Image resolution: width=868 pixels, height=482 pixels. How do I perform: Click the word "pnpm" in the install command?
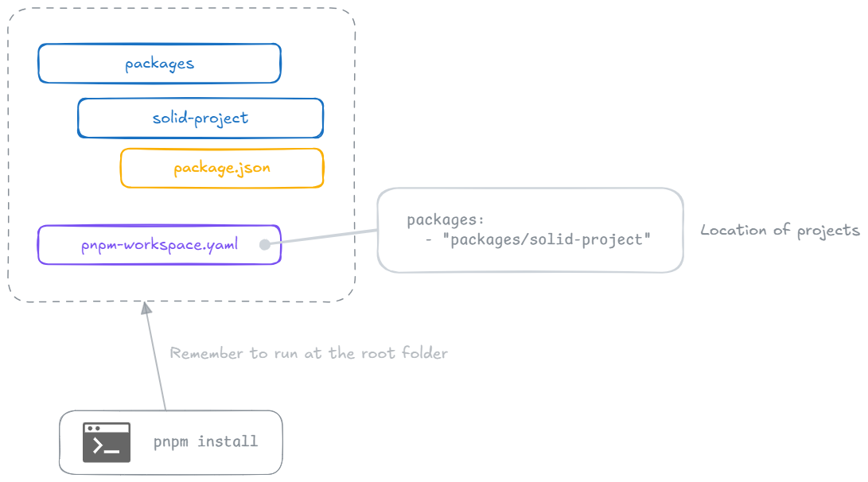[x=171, y=441]
